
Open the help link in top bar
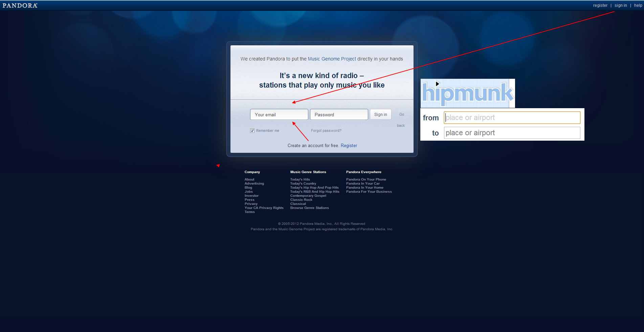[x=638, y=5]
